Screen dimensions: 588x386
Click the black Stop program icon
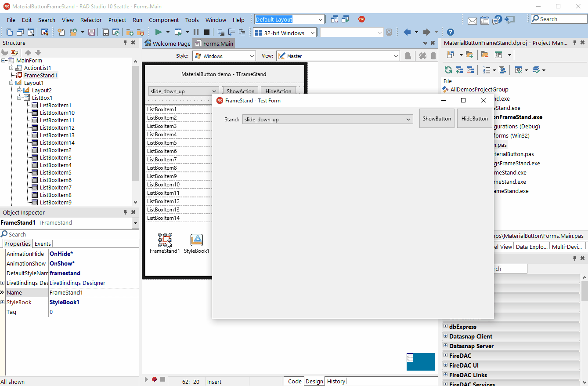pyautogui.click(x=206, y=32)
